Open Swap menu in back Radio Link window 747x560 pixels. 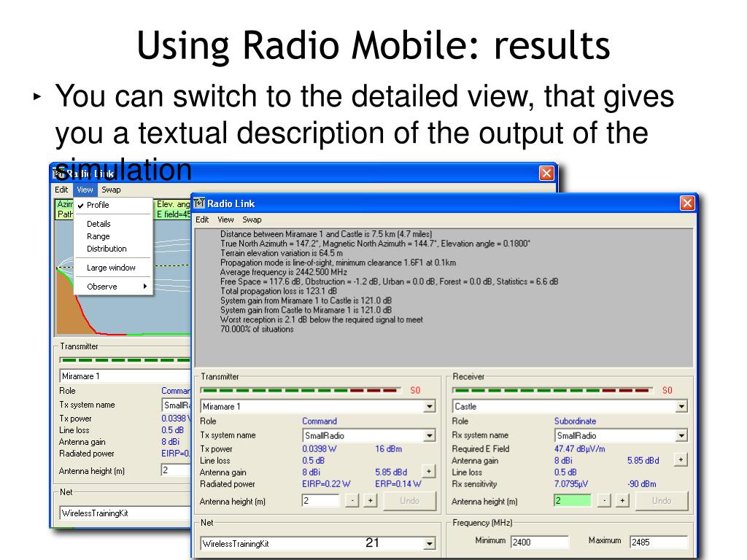pyautogui.click(x=111, y=190)
